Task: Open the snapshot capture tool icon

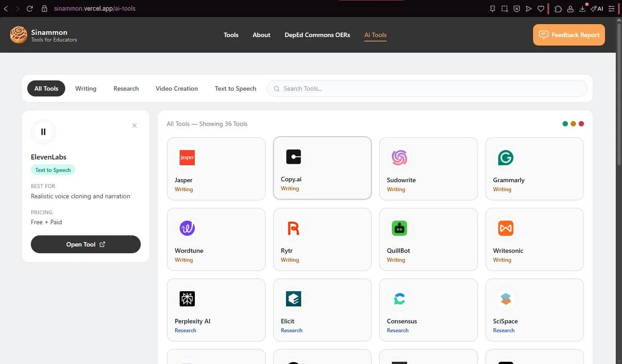Action: tap(504, 8)
